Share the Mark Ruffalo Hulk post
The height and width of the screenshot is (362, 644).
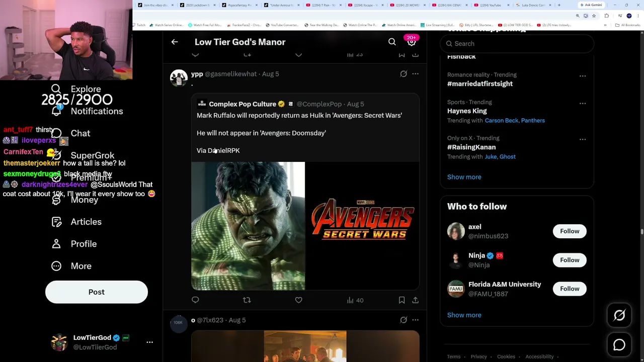click(415, 300)
